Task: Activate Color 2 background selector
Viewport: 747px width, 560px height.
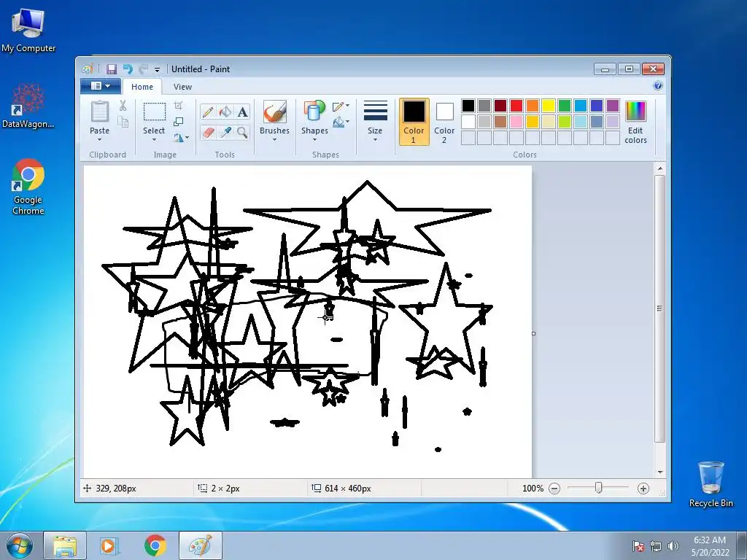Action: pyautogui.click(x=444, y=122)
